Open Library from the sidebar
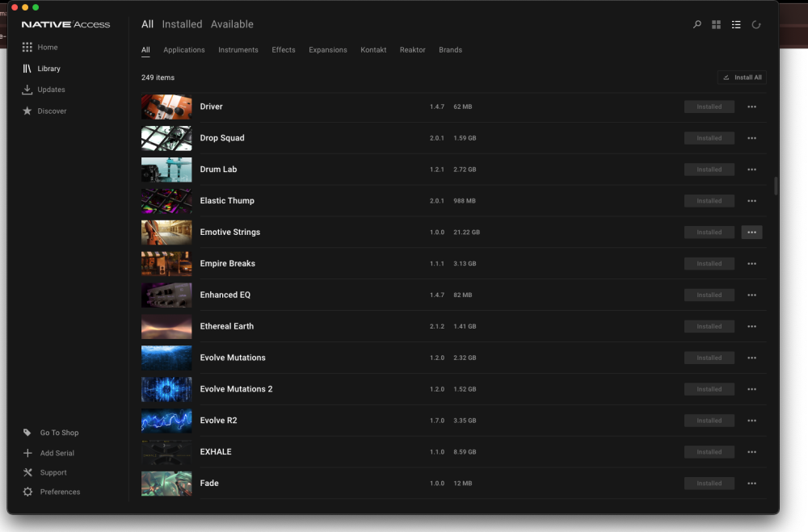Screen dimensions: 808x532 click(42, 69)
